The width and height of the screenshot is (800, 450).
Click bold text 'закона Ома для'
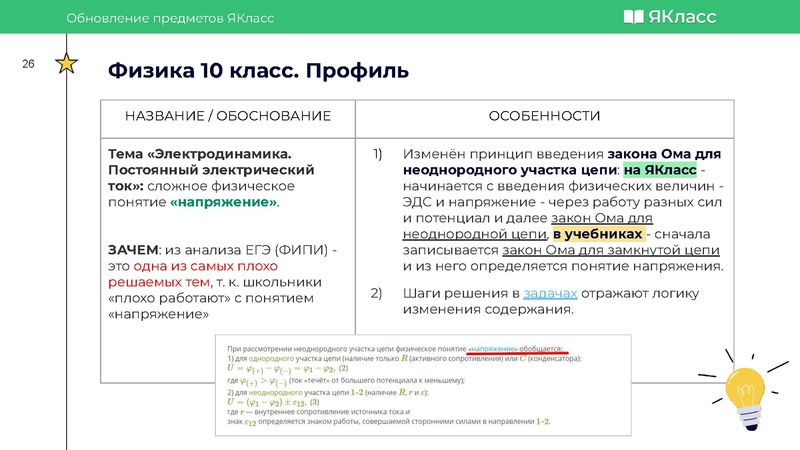pos(664,154)
